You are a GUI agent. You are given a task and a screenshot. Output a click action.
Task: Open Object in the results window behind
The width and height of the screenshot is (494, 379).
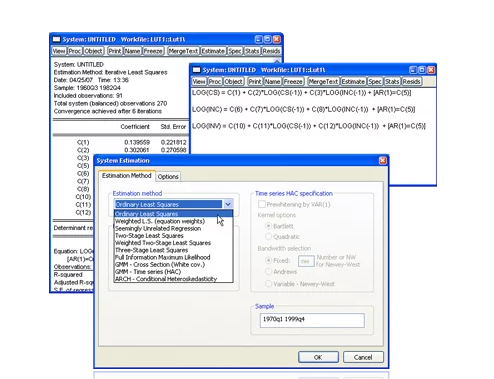(93, 51)
